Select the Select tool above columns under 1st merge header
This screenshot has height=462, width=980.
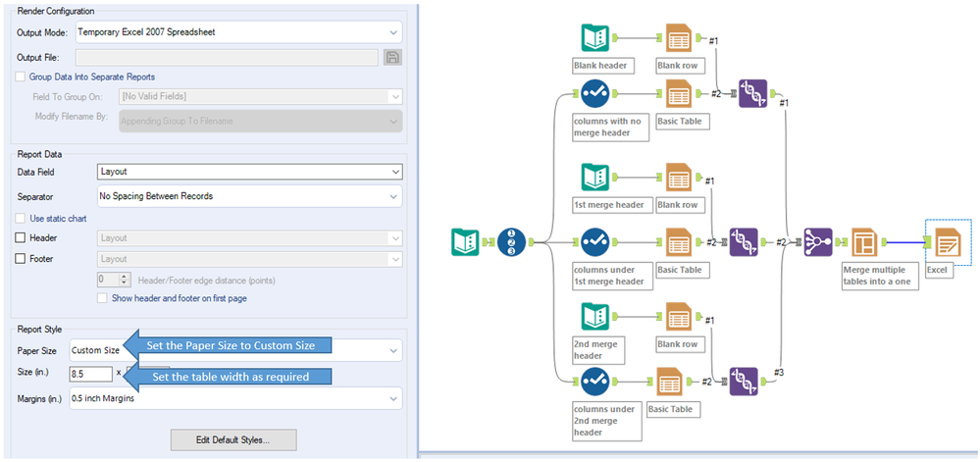click(x=594, y=242)
